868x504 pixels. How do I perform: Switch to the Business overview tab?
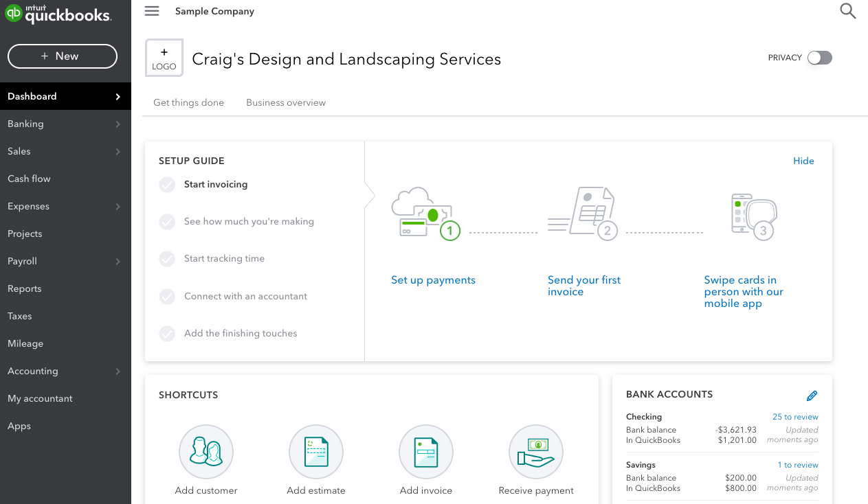pos(286,102)
